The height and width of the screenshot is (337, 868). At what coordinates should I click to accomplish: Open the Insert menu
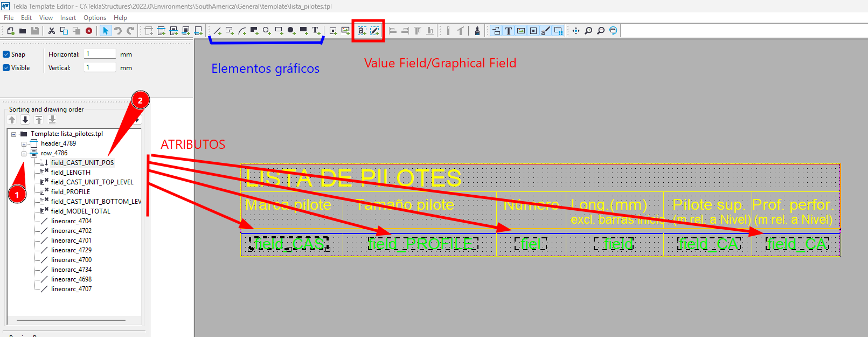coord(68,18)
